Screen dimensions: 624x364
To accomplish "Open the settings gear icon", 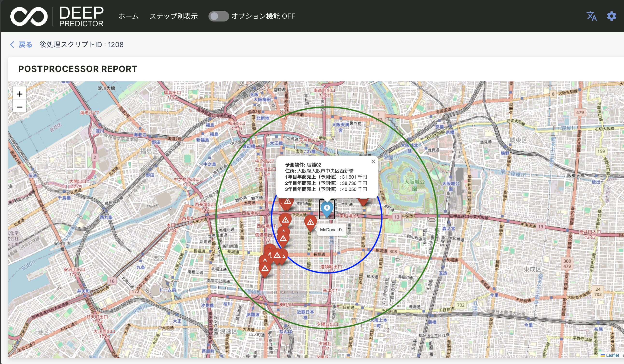I will click(x=611, y=16).
